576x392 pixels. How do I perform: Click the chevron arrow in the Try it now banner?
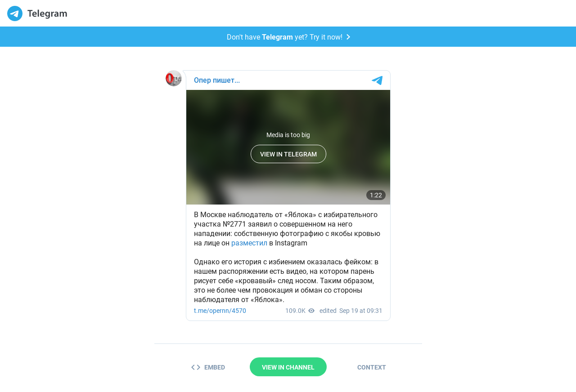(348, 37)
